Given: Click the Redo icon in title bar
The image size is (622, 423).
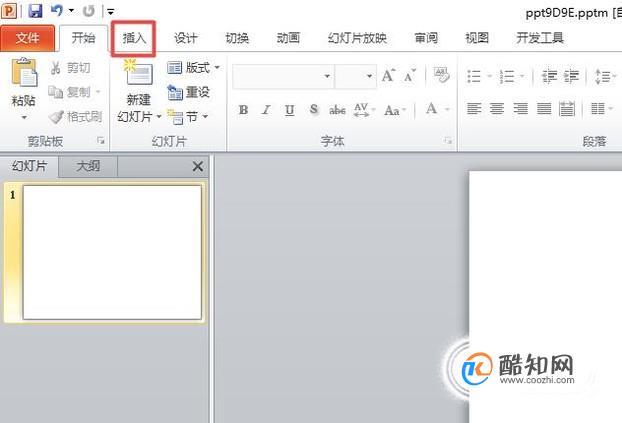Looking at the screenshot, I should pos(89,11).
